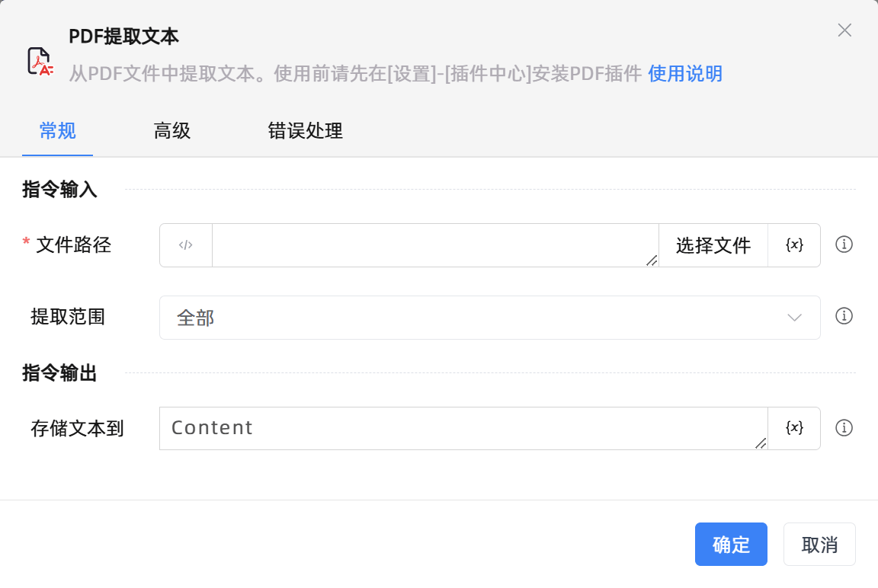Click the 提取范围 label
Screen dimensions: 878x588
tap(68, 317)
